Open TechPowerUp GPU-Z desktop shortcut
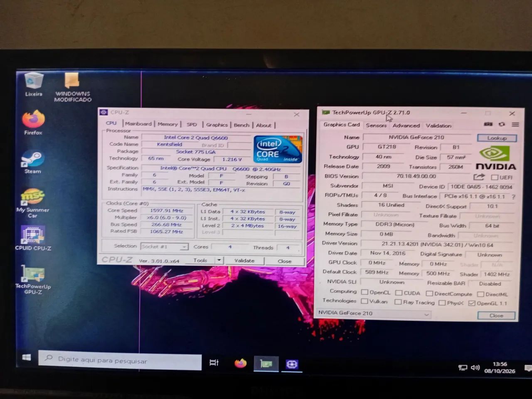This screenshot has width=532, height=399. [x=33, y=279]
